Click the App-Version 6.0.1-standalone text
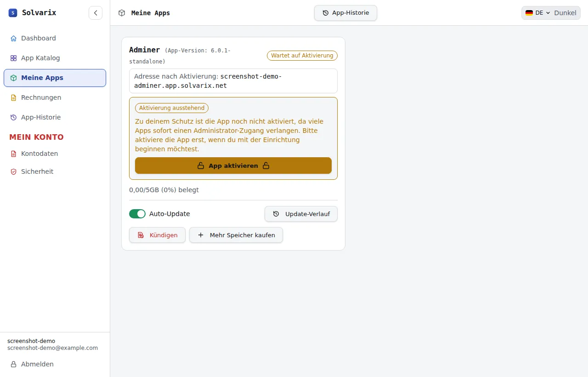The height and width of the screenshot is (377, 588). [x=180, y=56]
